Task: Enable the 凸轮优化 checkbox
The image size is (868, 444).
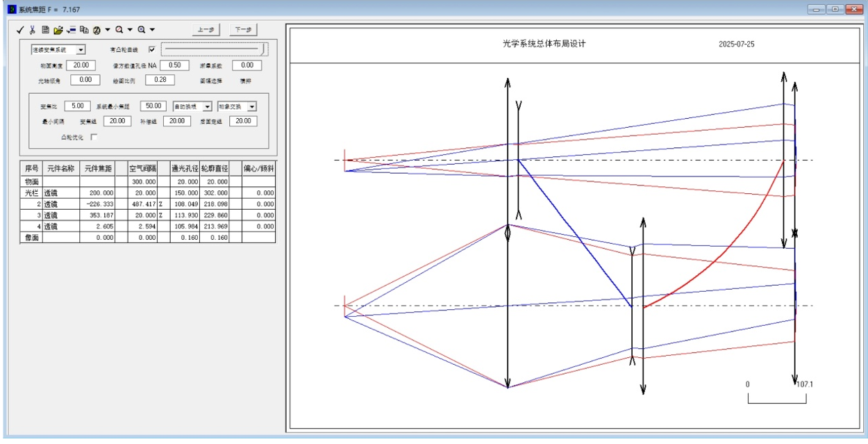Action: [94, 137]
